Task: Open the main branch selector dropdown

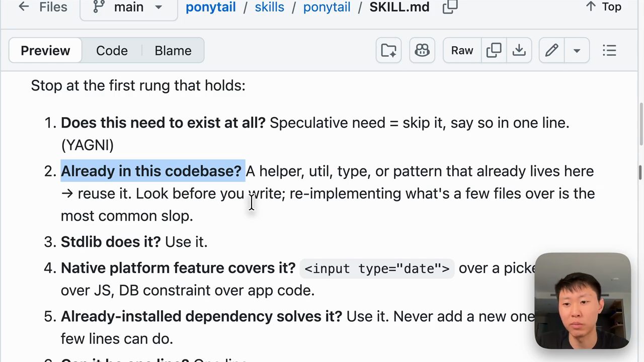Action: click(x=128, y=8)
